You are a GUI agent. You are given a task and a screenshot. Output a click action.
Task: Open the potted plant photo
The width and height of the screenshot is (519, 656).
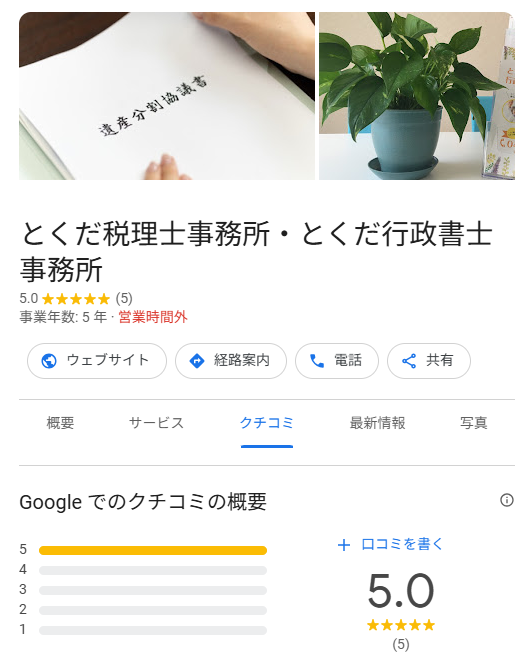click(x=417, y=96)
